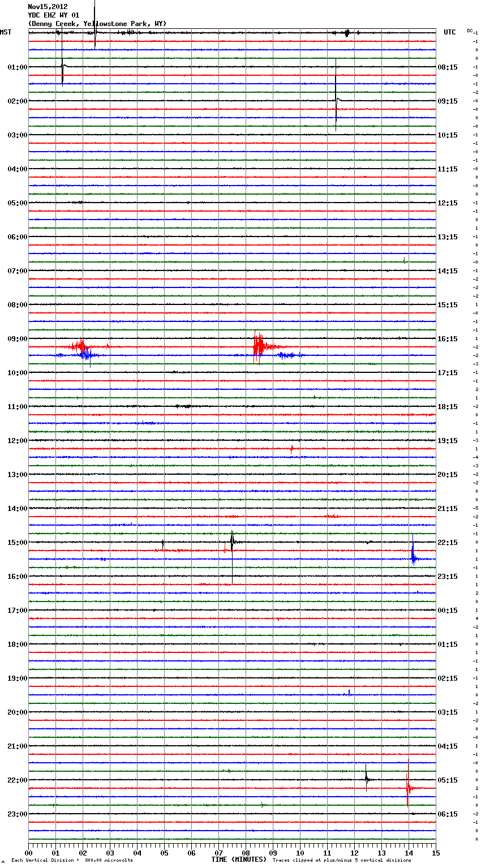The image size is (481, 868).
Task: Select the 23:00 MST row label
Action: (x=17, y=814)
